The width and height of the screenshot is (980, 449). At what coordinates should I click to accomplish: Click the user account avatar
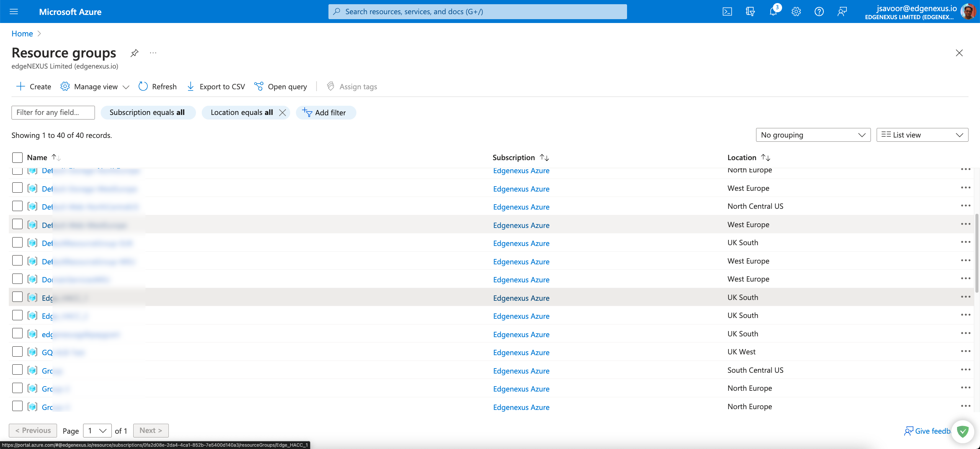point(969,11)
